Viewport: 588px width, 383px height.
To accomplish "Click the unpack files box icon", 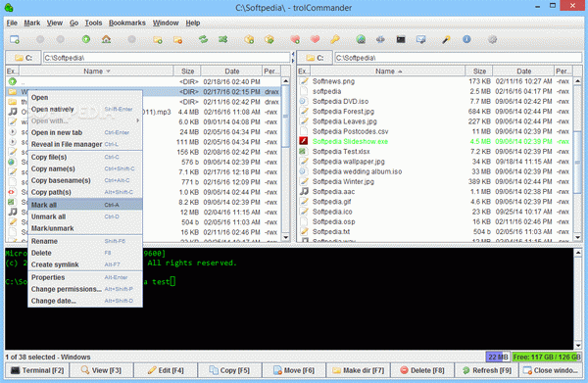I will pyautogui.click(x=269, y=39).
